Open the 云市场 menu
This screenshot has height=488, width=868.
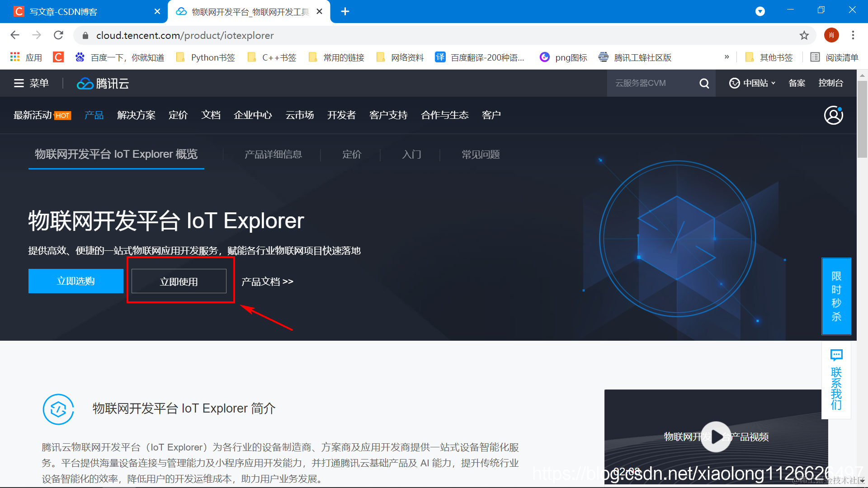(x=299, y=115)
